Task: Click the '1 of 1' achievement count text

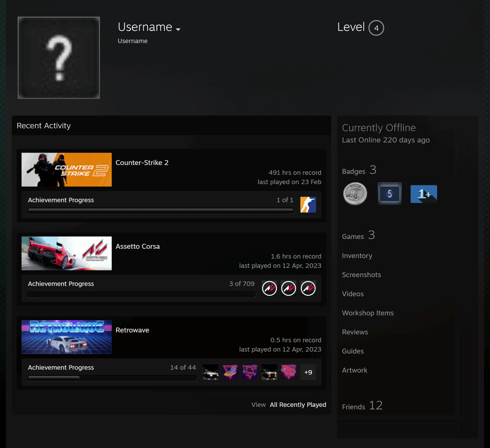Action: [x=285, y=200]
